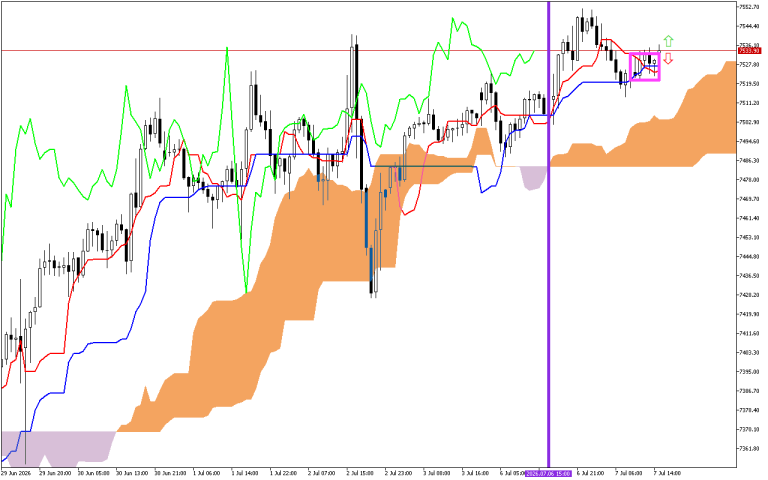Click the 7411.60 price axis label
This screenshot has width=768, height=480.
point(749,334)
